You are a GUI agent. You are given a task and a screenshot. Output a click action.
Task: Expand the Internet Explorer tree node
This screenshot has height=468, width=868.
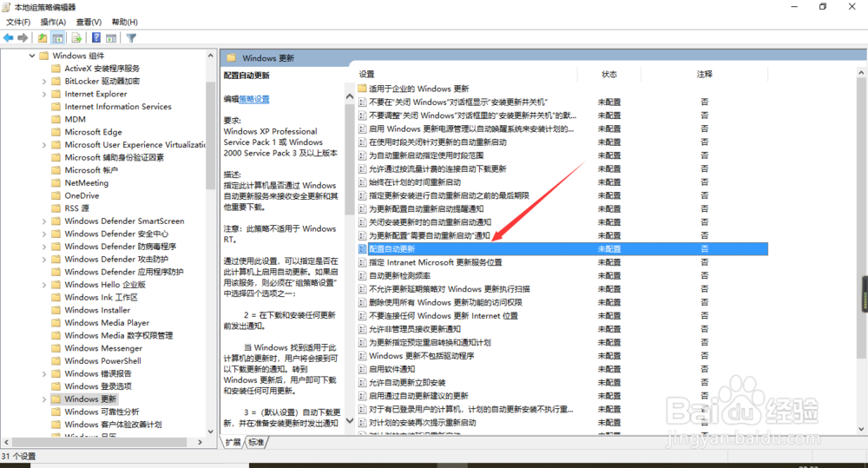[x=44, y=94]
